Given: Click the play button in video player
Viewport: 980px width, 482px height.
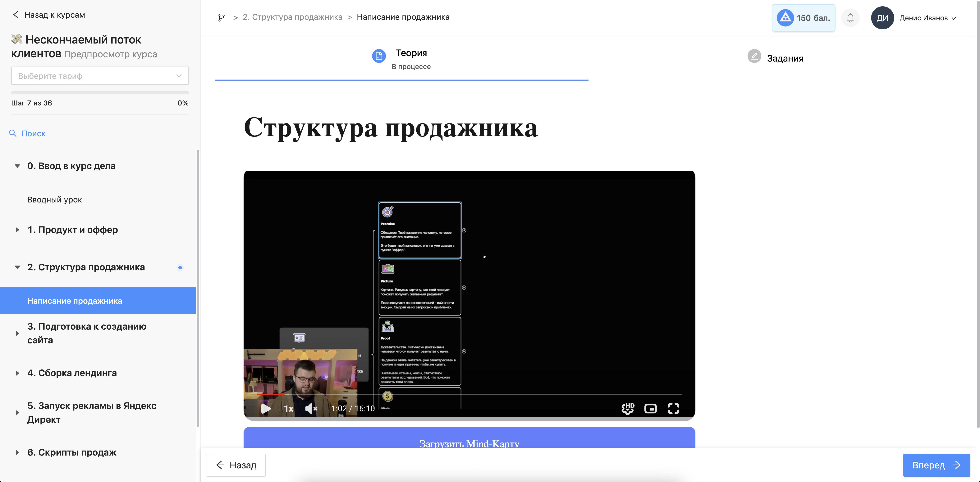Looking at the screenshot, I should tap(266, 409).
